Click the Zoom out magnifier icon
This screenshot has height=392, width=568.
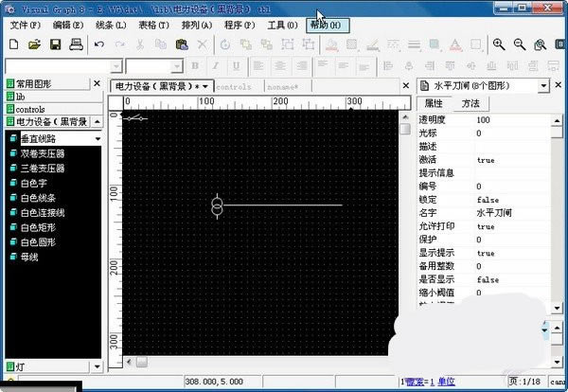point(520,45)
